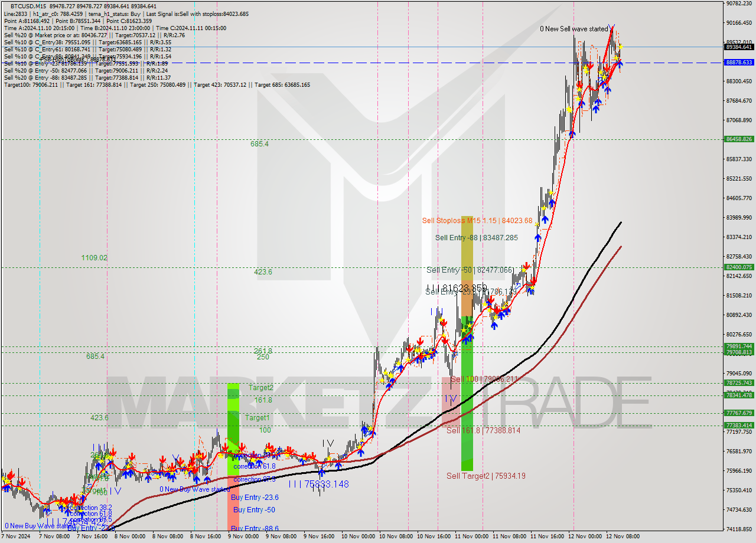Viewport: 756px width, 543px height.
Task: Click the '12 Nov 08:00' time axis label
Action: tap(622, 537)
